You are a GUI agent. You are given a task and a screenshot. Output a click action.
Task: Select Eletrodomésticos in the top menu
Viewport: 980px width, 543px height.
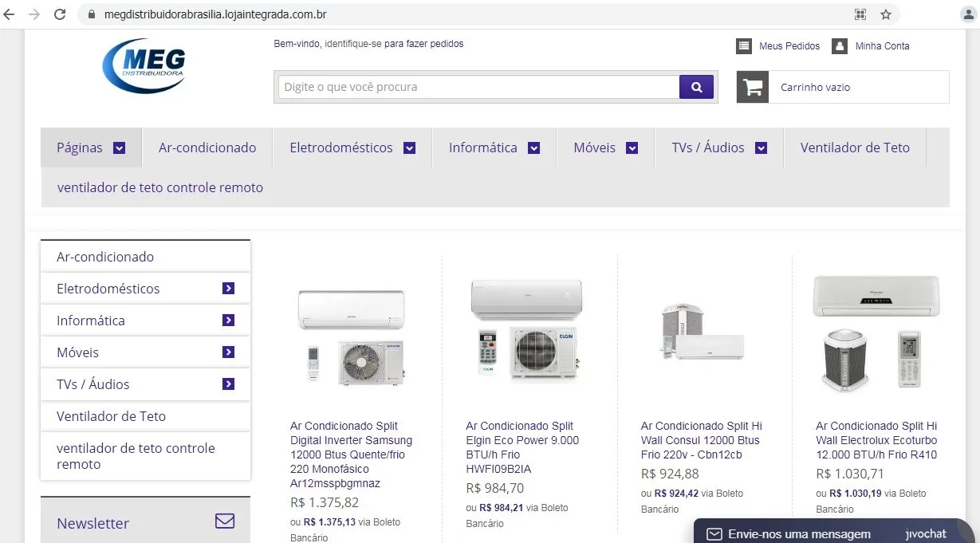[341, 148]
